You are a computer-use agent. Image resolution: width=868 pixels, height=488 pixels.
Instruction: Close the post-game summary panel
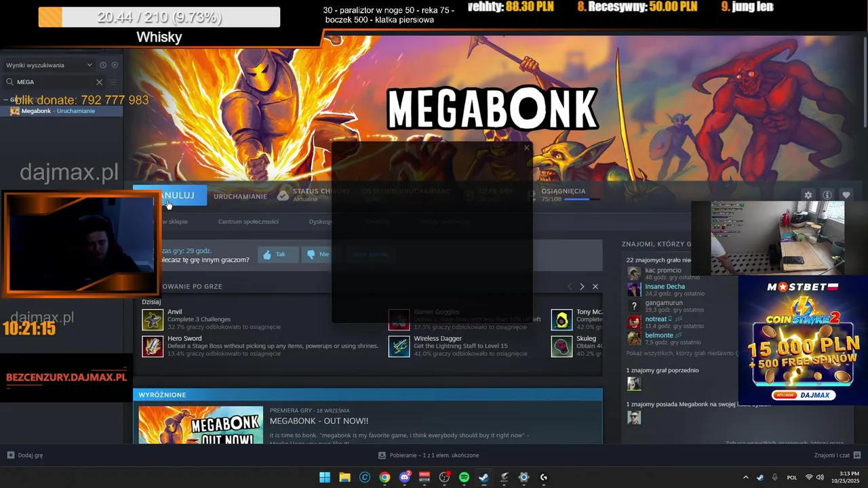pos(595,287)
